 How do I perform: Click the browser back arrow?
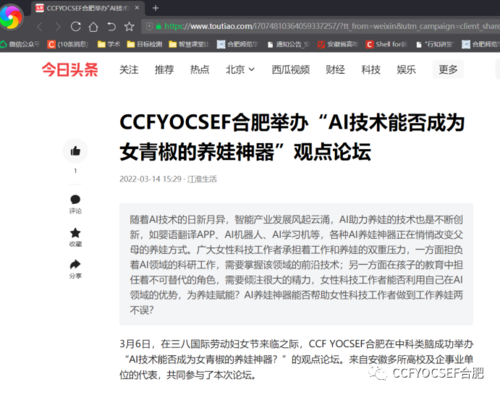[40, 26]
